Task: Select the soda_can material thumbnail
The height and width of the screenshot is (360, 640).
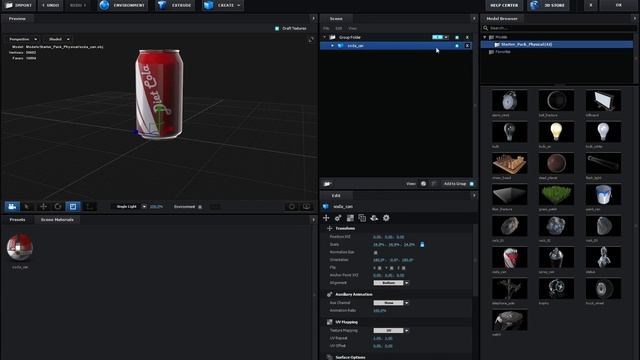Action: tap(20, 247)
